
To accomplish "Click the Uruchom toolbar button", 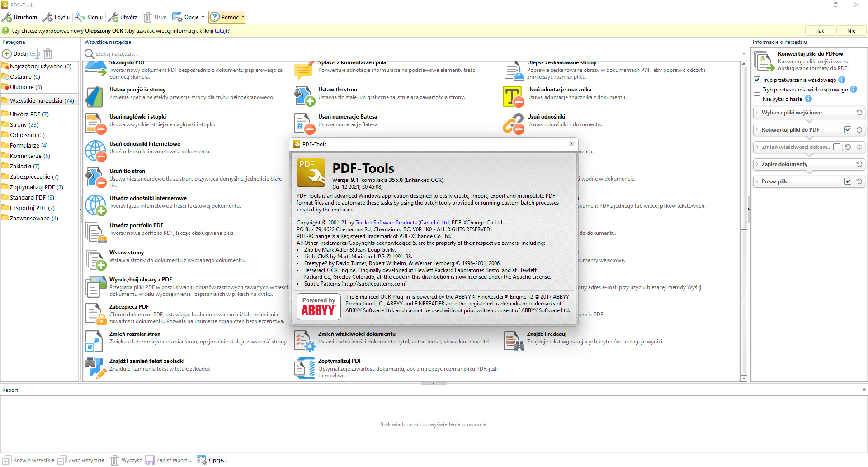I will [x=19, y=17].
